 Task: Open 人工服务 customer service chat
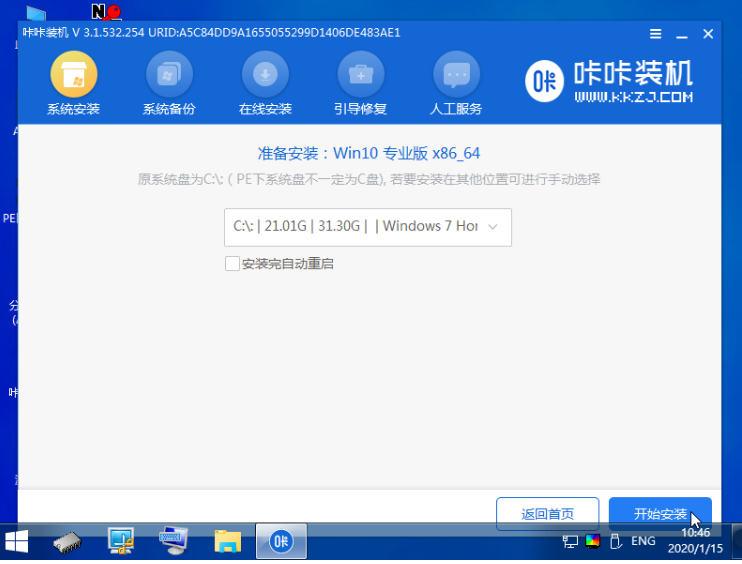point(456,84)
